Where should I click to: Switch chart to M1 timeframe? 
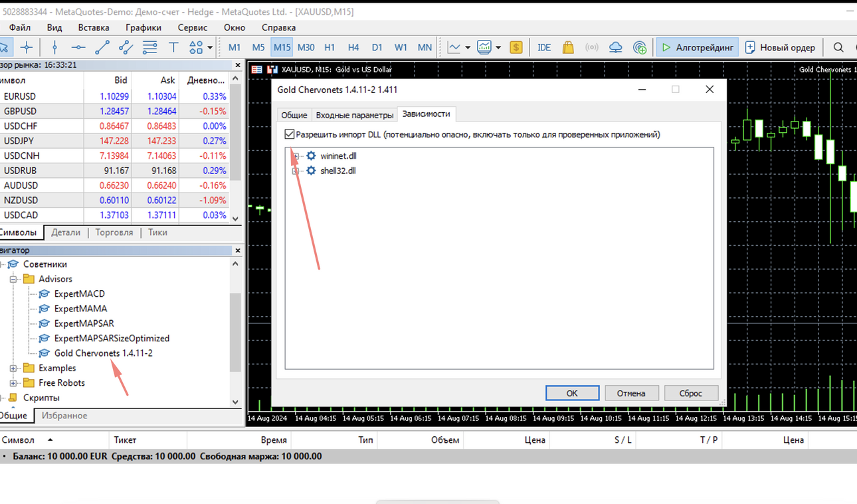coord(235,47)
